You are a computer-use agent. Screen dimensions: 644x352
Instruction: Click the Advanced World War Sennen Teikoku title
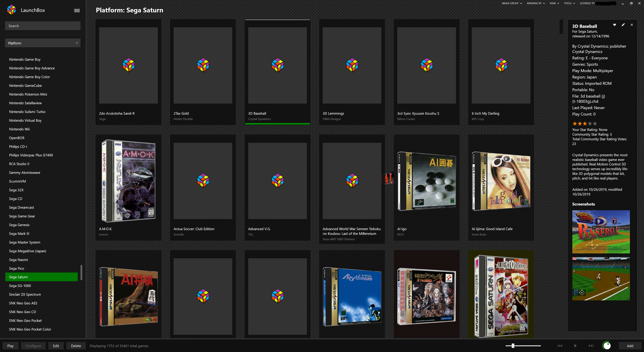pyautogui.click(x=352, y=231)
